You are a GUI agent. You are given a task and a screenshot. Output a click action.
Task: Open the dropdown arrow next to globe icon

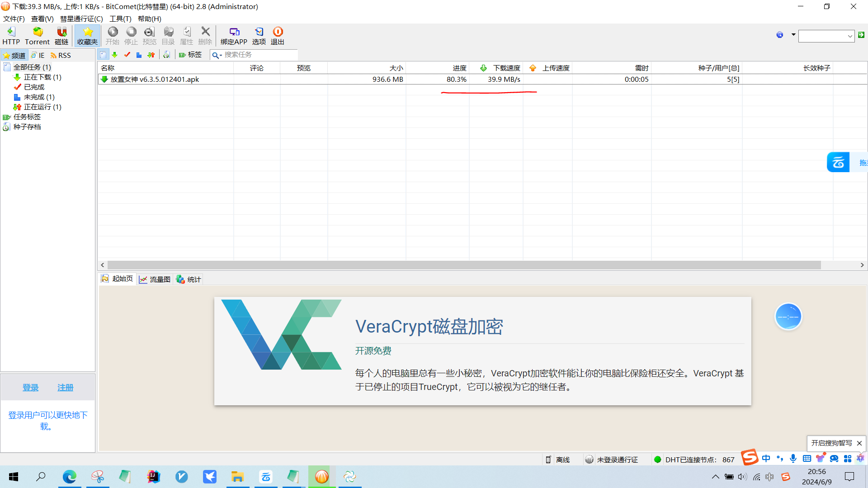pyautogui.click(x=793, y=35)
